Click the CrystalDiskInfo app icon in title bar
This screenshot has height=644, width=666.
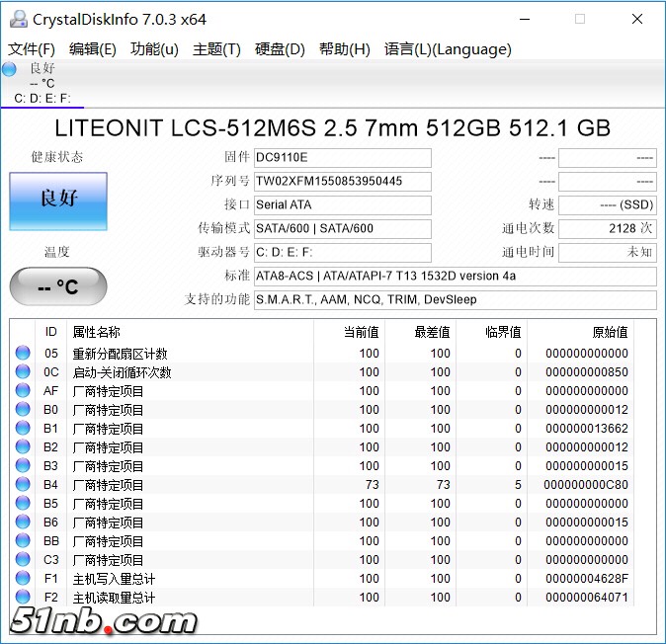[17, 19]
